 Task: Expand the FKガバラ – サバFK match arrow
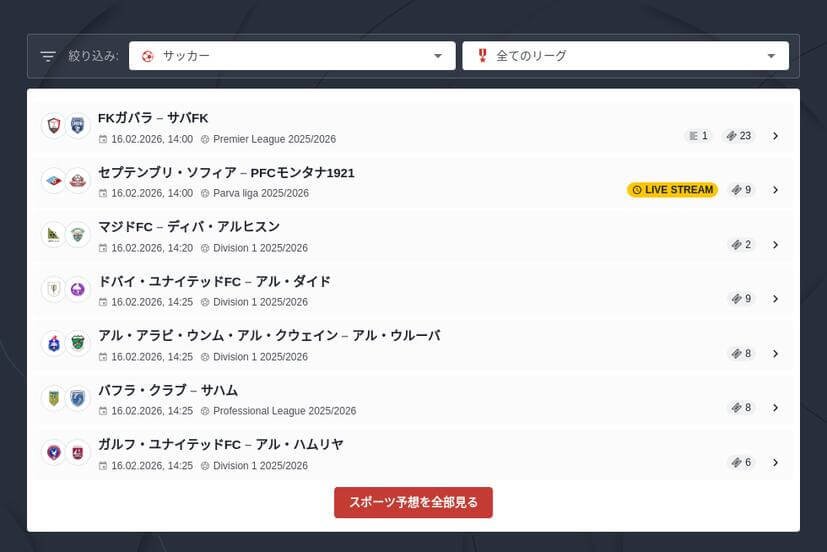point(776,136)
